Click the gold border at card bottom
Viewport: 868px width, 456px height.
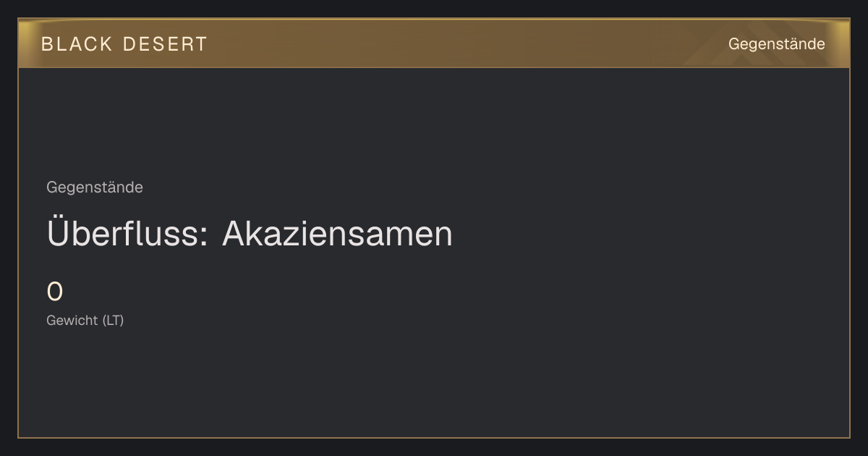tap(434, 437)
